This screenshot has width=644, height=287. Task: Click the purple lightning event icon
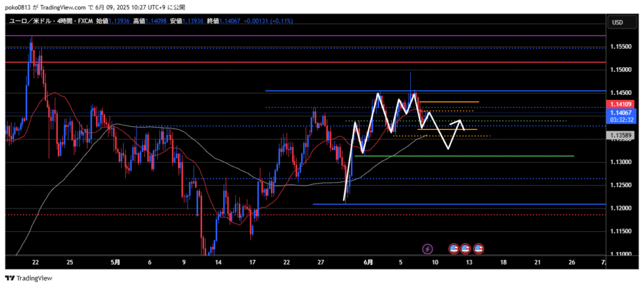pos(428,249)
